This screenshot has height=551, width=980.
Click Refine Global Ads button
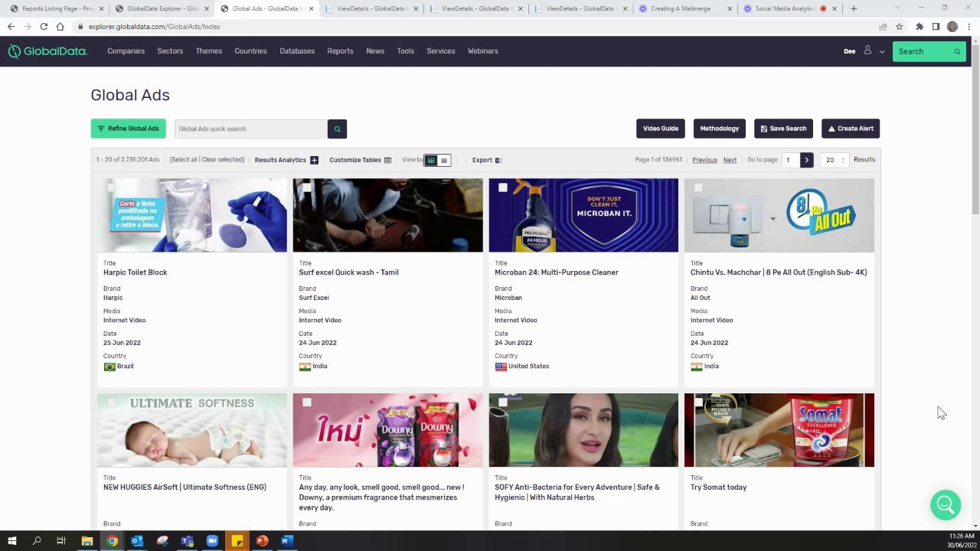coord(128,129)
